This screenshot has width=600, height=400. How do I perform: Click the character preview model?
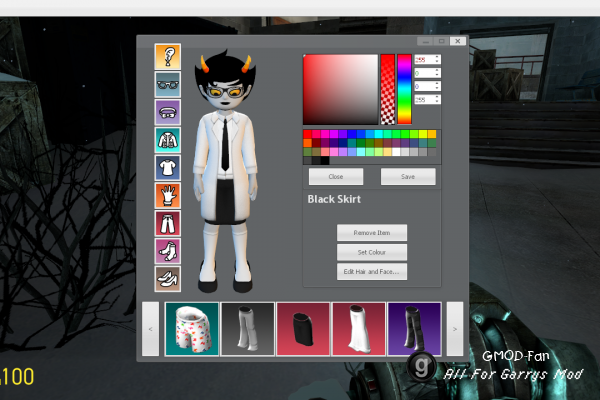click(x=225, y=172)
